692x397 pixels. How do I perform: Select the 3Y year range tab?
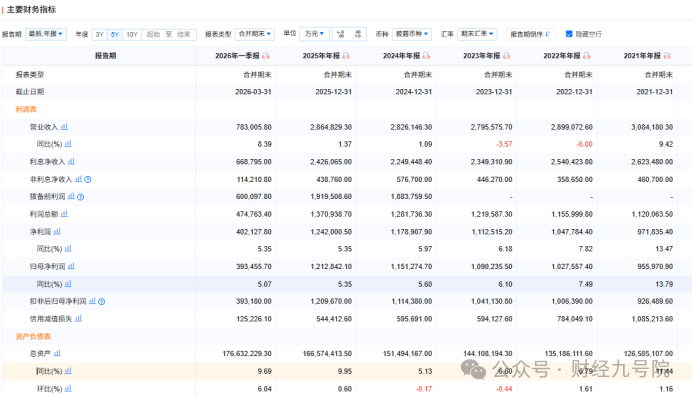[x=100, y=34]
